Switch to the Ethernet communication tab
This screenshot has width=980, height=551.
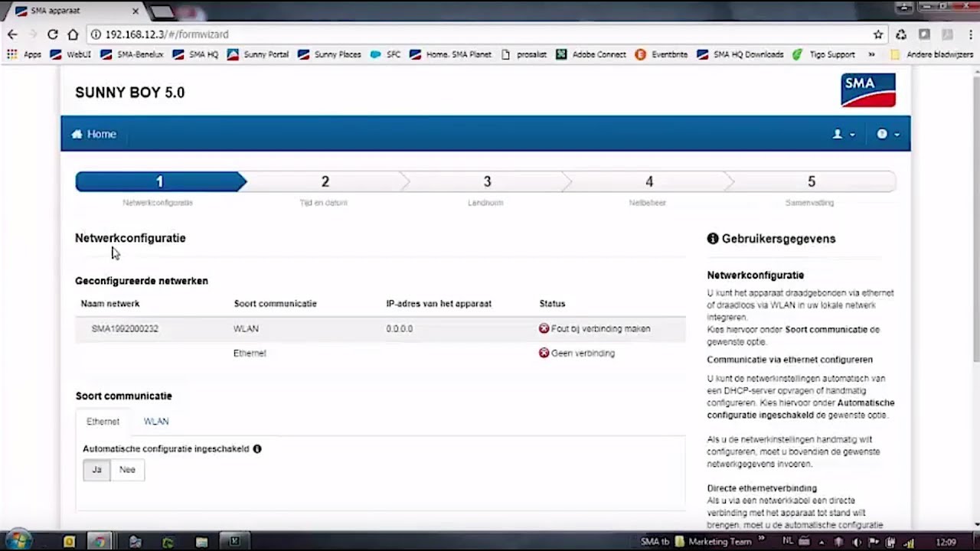click(x=103, y=422)
